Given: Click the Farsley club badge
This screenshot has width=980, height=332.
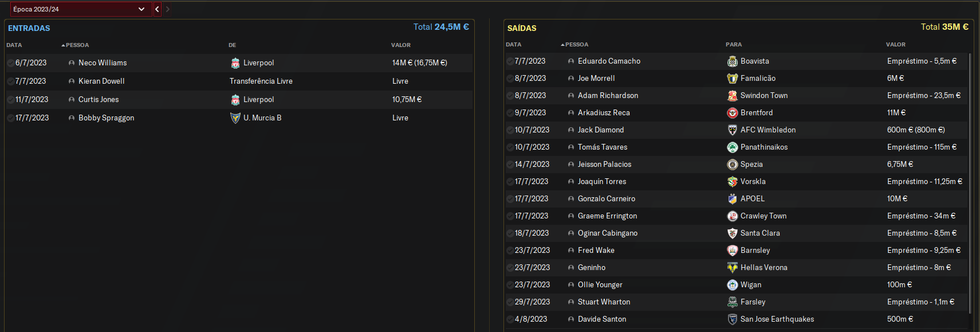Looking at the screenshot, I should point(732,302).
